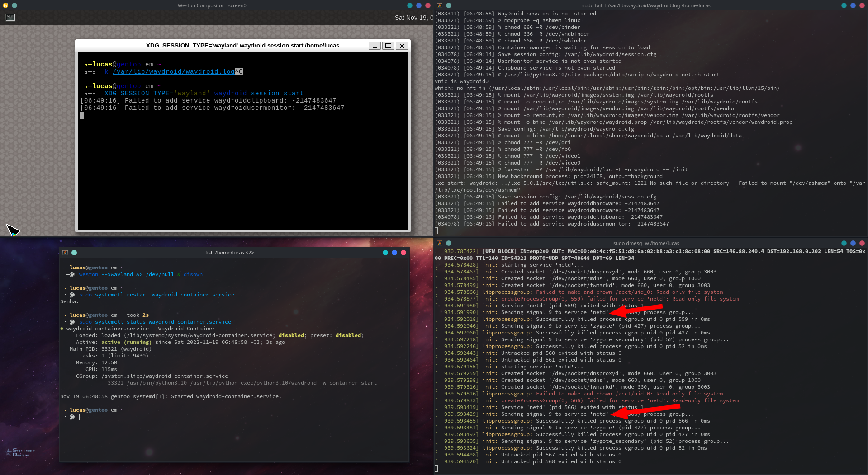Click the teal status dot beside the Kitty icon in the tail window
868x475 pixels.
point(449,5)
